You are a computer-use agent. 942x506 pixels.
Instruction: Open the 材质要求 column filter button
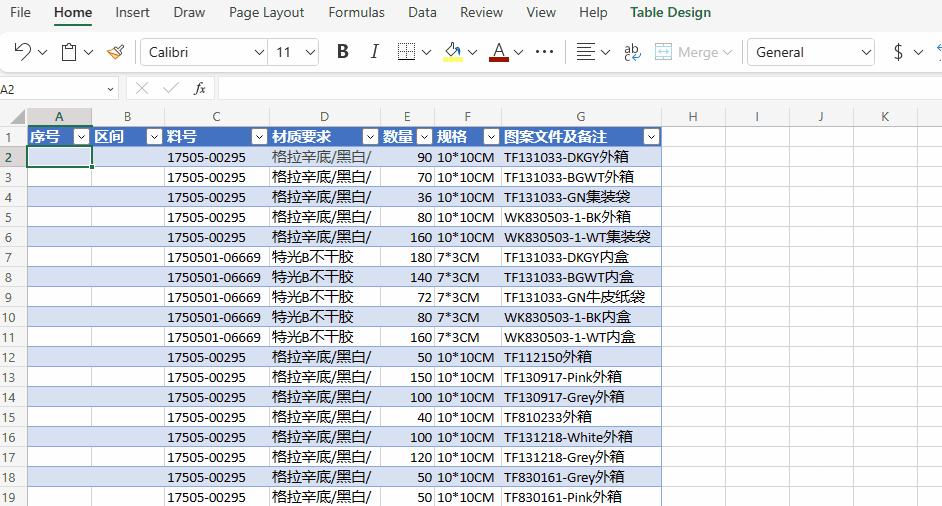coord(371,137)
